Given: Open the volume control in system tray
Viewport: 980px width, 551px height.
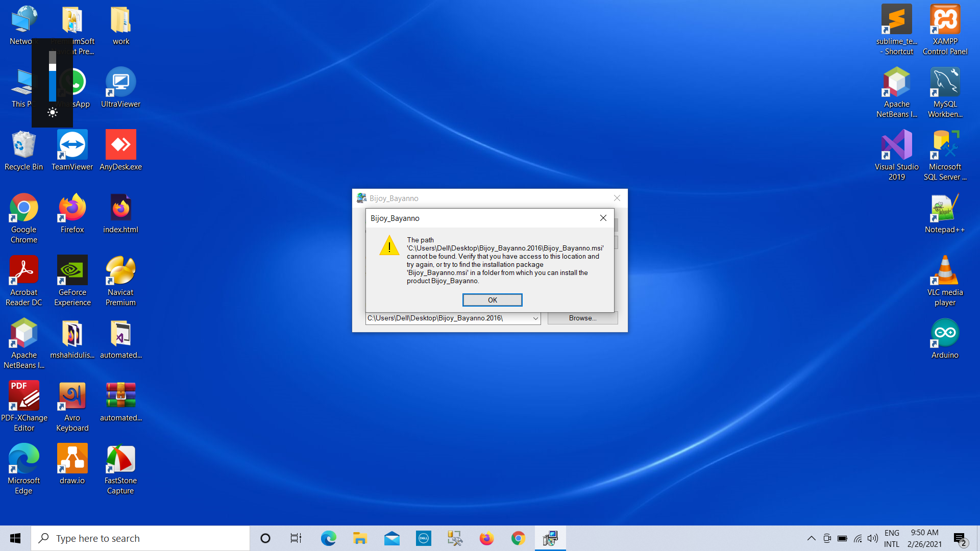Looking at the screenshot, I should tap(873, 538).
